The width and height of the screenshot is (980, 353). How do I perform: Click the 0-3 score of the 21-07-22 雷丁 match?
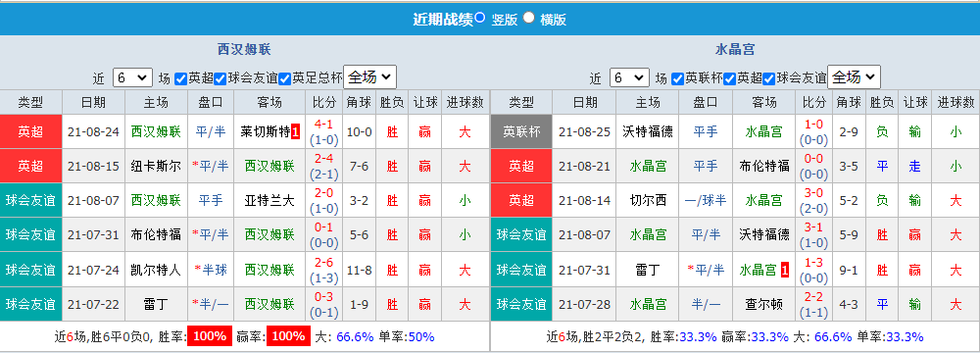[323, 298]
